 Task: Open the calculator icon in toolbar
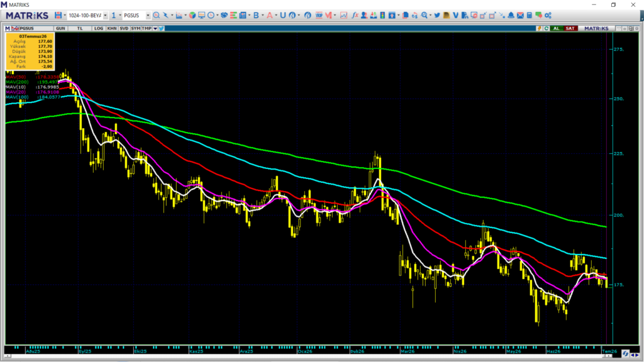click(x=530, y=15)
